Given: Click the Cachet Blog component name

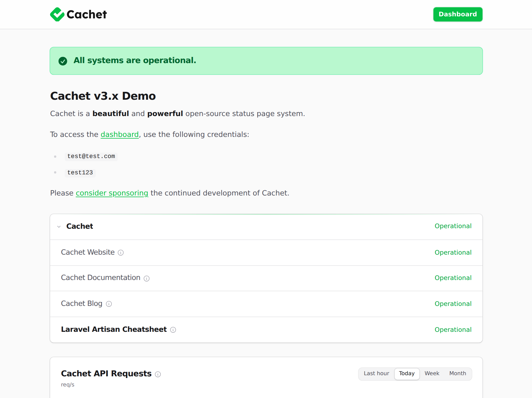Looking at the screenshot, I should 82,303.
